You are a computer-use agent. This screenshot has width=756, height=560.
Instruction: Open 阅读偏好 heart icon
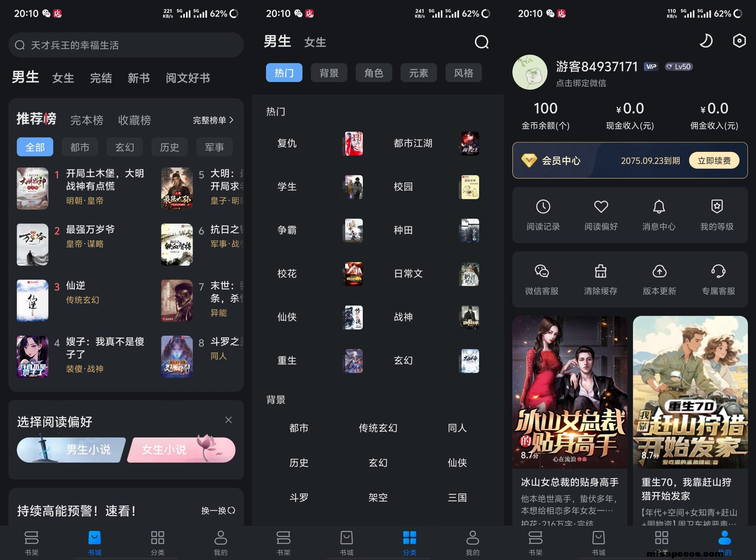point(601,207)
